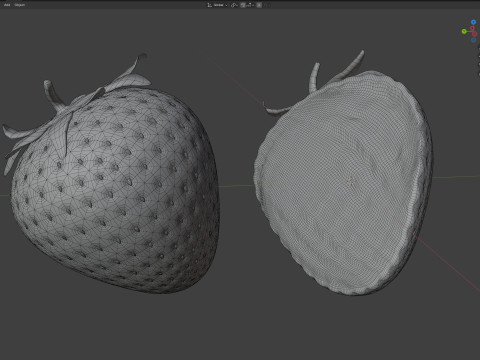Open the Add menu in viewport header
The image size is (480, 360).
(7, 5)
